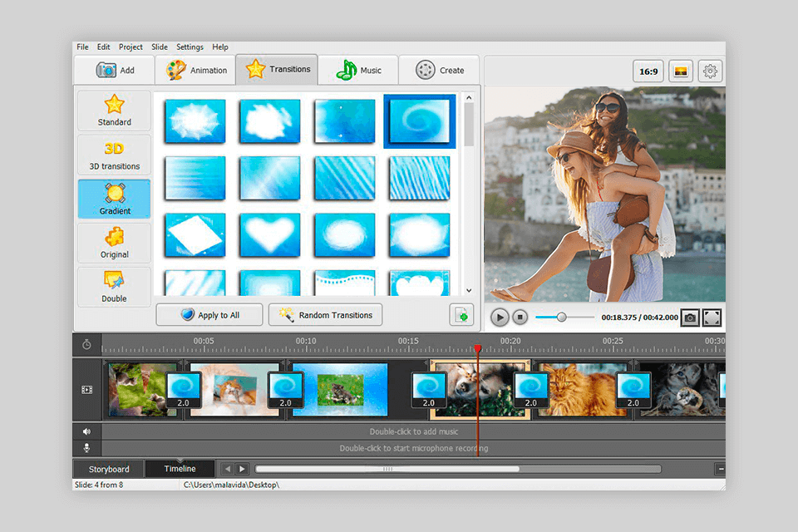Choose the diamond-shaped gradient transition

(195, 234)
